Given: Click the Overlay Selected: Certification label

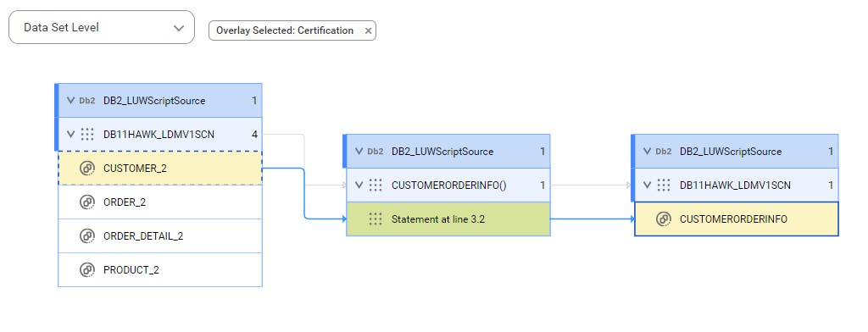Looking at the screenshot, I should tap(285, 31).
